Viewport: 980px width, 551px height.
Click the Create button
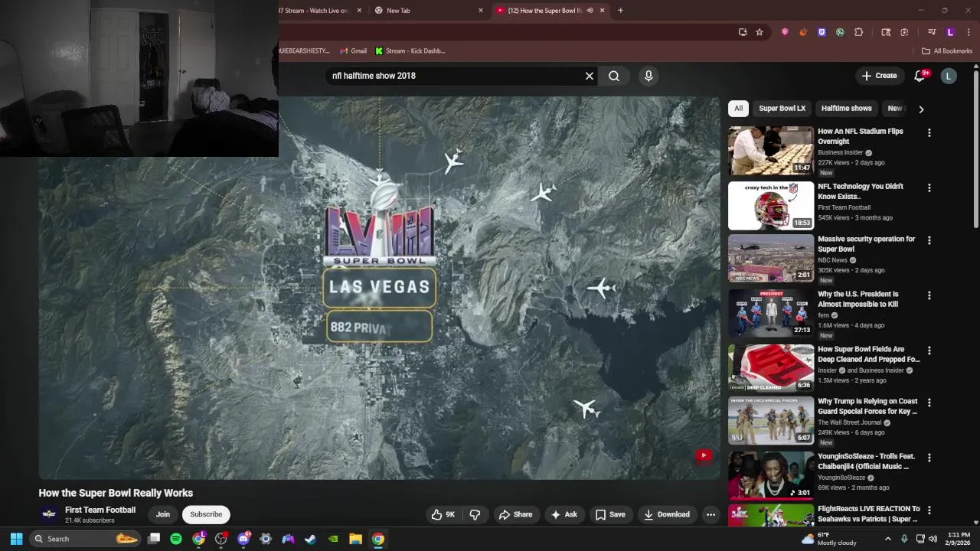[879, 76]
